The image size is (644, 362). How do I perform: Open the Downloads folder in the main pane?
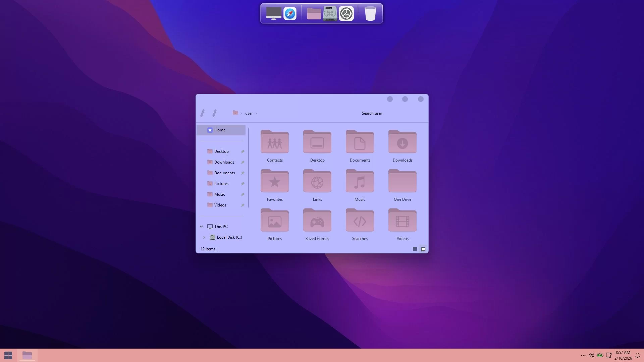point(402,142)
